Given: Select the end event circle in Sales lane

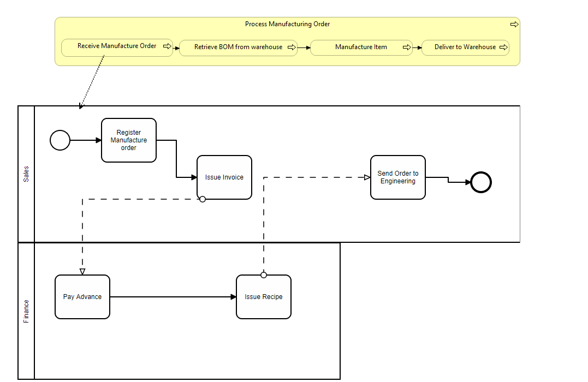Looking at the screenshot, I should click(481, 182).
